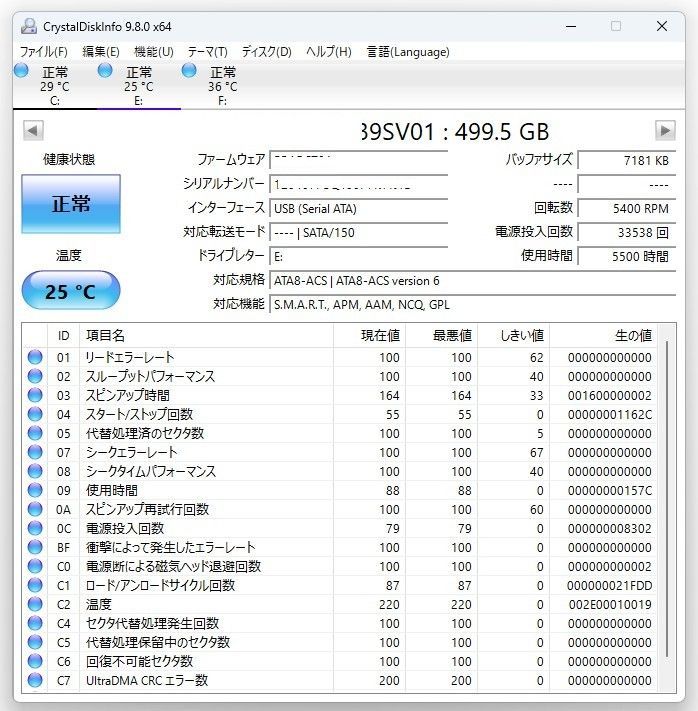Select raw value 000000021FDD
This screenshot has width=698, height=711.
point(610,586)
